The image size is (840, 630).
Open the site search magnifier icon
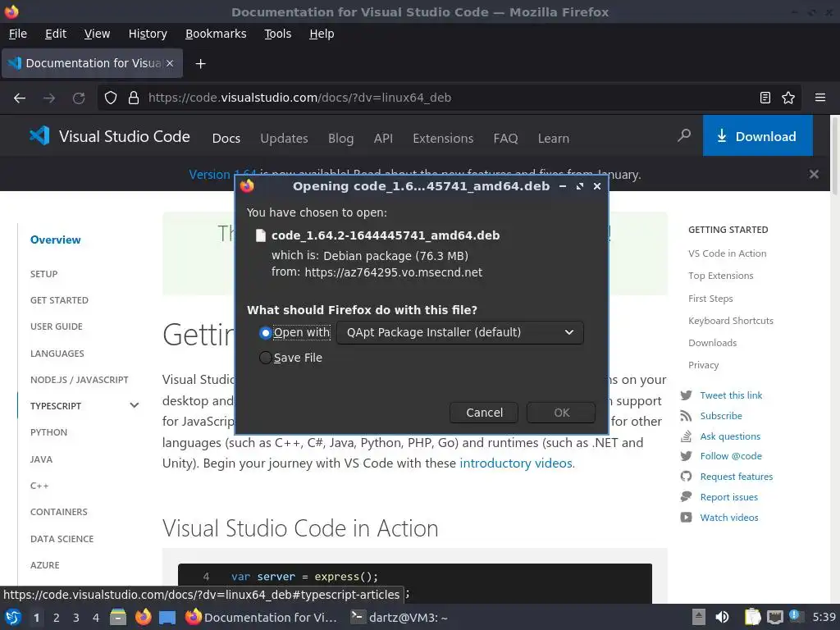coord(684,135)
